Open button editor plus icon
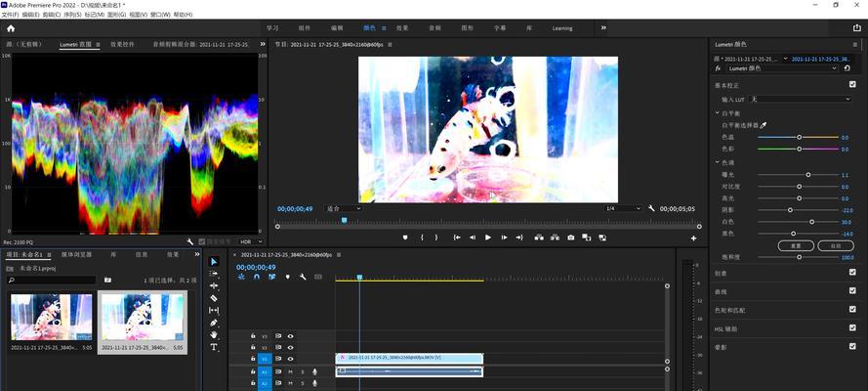This screenshot has height=391, width=868. tap(693, 239)
